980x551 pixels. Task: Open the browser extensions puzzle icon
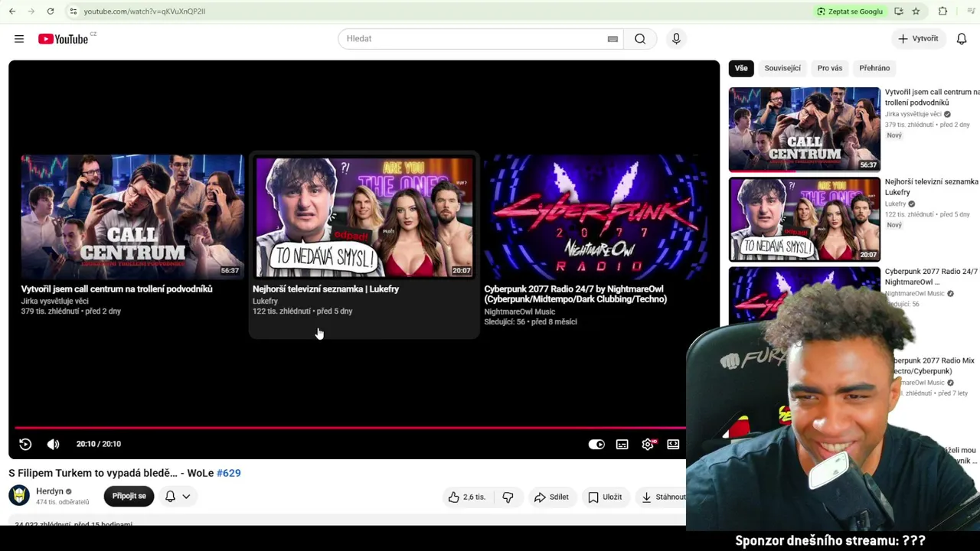pyautogui.click(x=942, y=11)
